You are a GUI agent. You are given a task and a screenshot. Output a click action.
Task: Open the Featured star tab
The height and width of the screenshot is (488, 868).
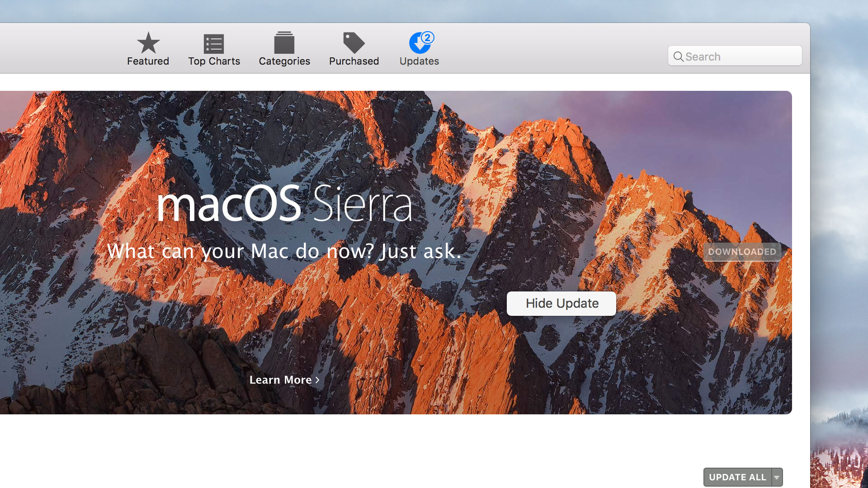[148, 49]
